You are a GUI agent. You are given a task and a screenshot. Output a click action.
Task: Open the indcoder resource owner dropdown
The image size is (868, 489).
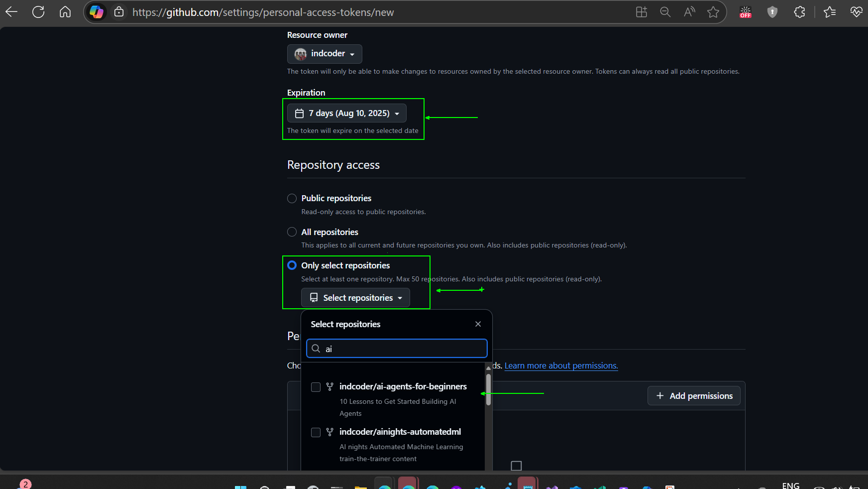point(325,54)
